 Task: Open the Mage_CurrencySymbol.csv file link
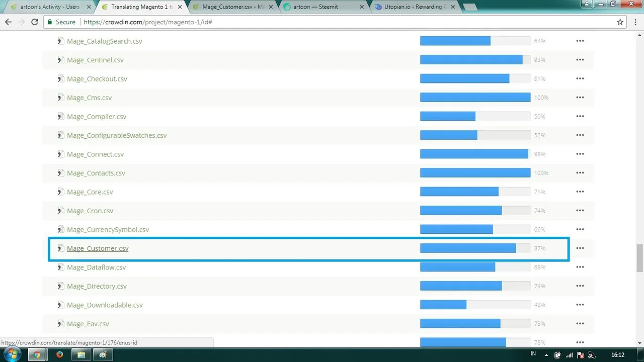point(108,230)
